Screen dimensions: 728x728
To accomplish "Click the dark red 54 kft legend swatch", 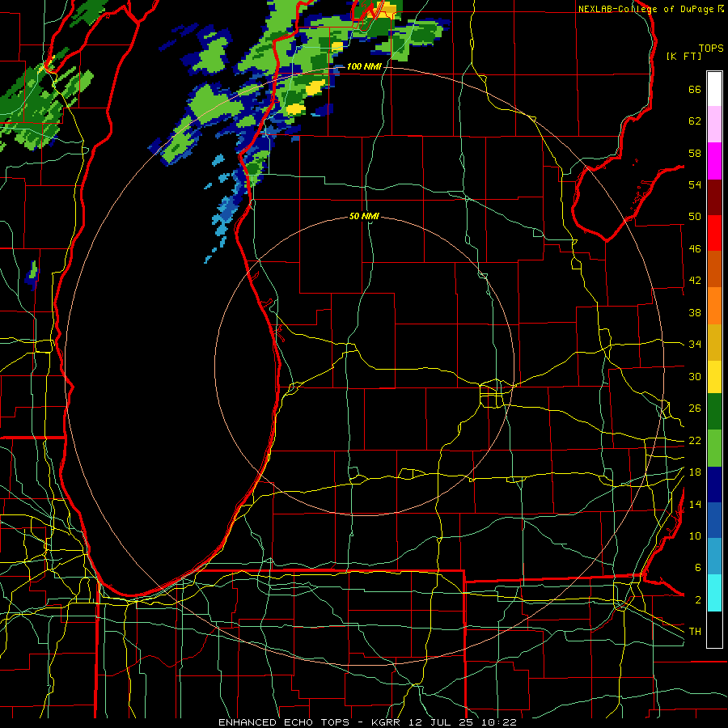I will (714, 197).
